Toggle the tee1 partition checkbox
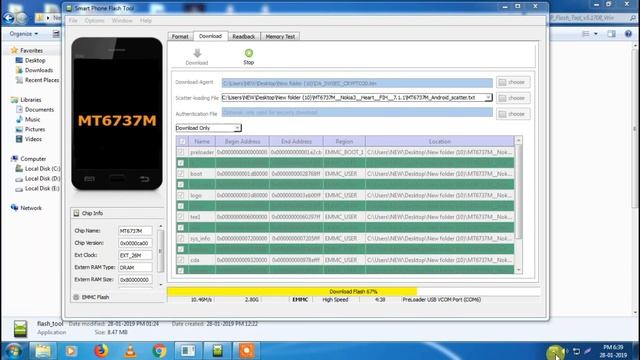The height and width of the screenshot is (360, 640). [x=181, y=217]
